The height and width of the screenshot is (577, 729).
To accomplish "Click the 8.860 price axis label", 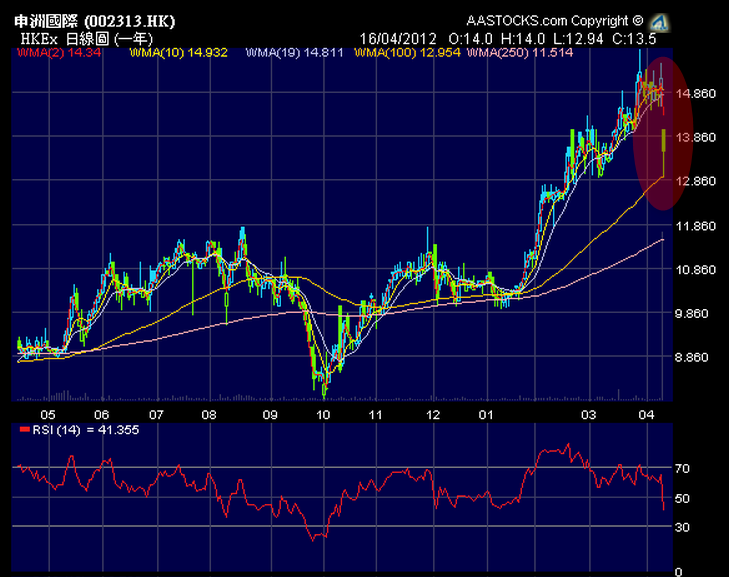I will (696, 357).
